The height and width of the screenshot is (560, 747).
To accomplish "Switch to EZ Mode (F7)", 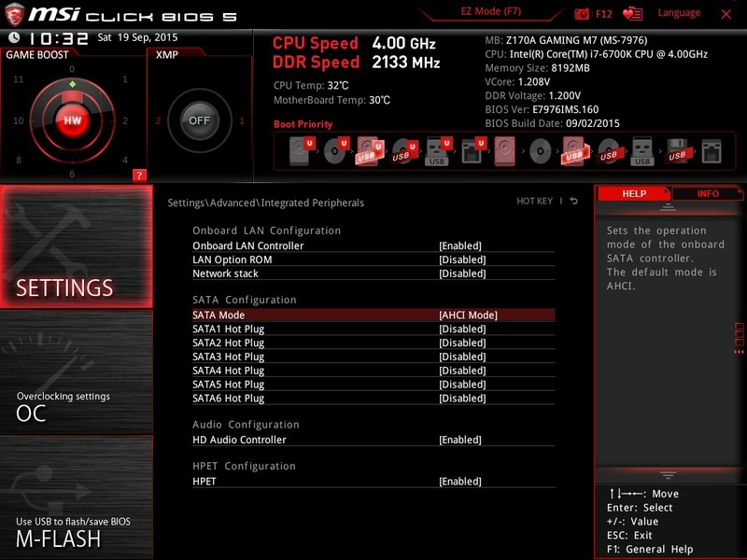I will (x=489, y=10).
